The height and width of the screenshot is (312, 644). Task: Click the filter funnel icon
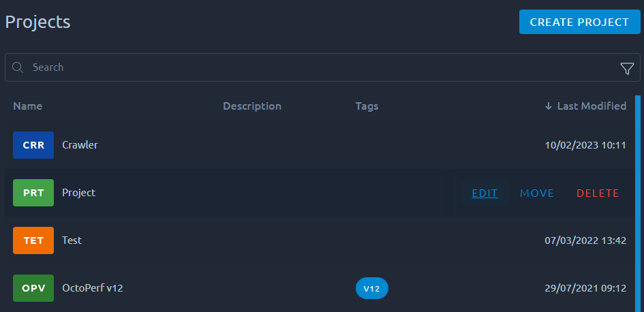[x=627, y=69]
